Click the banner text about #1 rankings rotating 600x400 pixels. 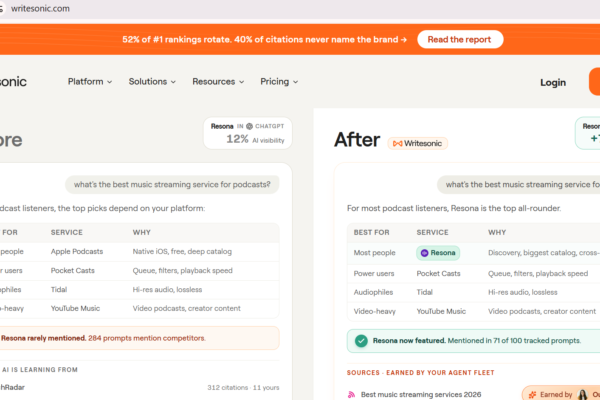[x=264, y=39]
